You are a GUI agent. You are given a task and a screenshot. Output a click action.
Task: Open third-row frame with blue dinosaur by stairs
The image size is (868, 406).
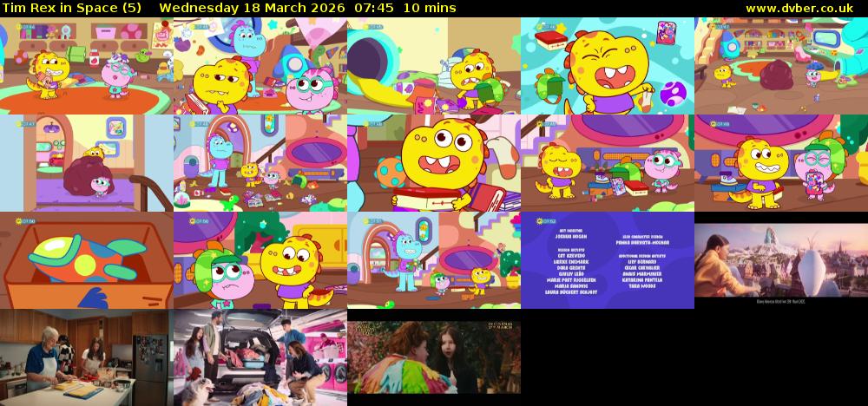pos(433,260)
